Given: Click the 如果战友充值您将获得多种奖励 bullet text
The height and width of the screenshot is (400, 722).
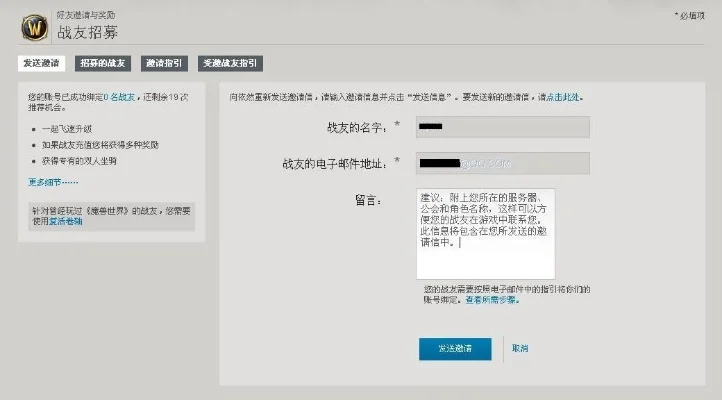Looking at the screenshot, I should coord(100,145).
